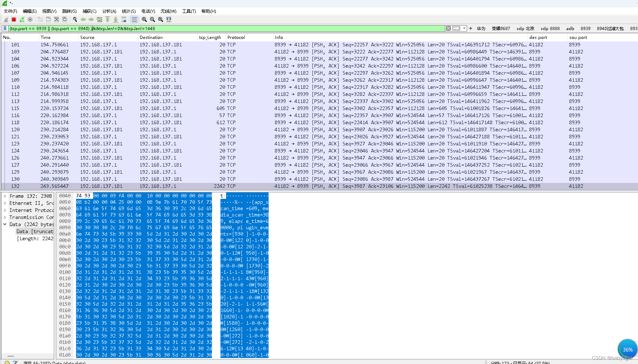This screenshot has width=638, height=364.
Task: Open 统计(S) menu
Action: click(x=129, y=11)
